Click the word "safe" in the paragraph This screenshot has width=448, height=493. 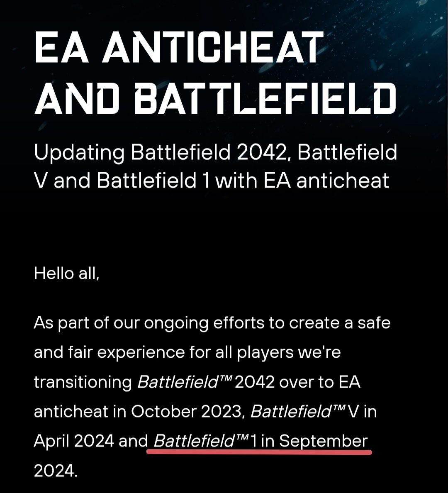[x=373, y=323]
